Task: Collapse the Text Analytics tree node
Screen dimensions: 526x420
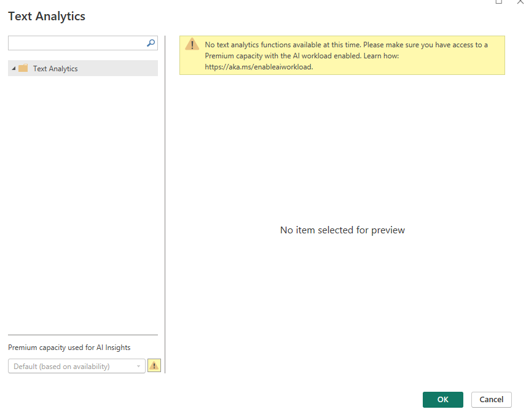Action: point(14,68)
